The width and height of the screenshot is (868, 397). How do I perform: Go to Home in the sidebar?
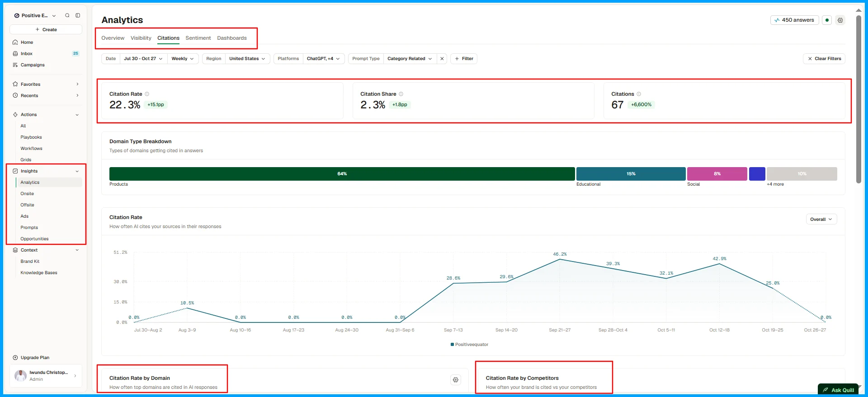click(x=46, y=42)
